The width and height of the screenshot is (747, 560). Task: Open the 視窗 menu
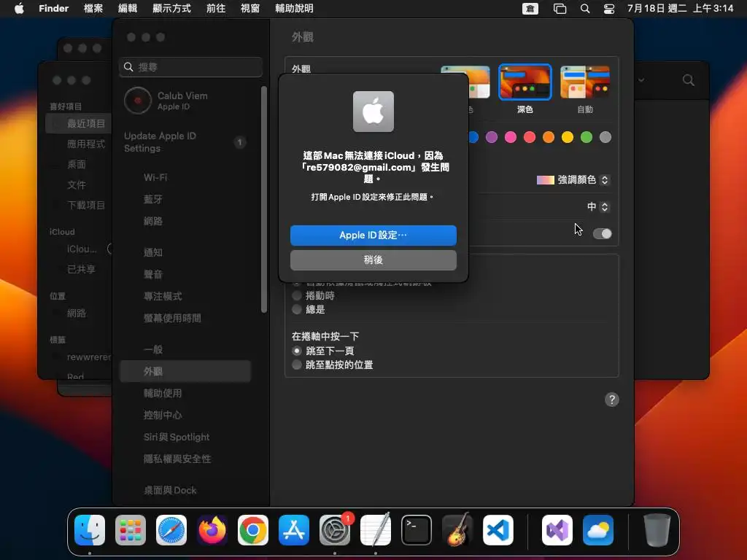(x=250, y=9)
